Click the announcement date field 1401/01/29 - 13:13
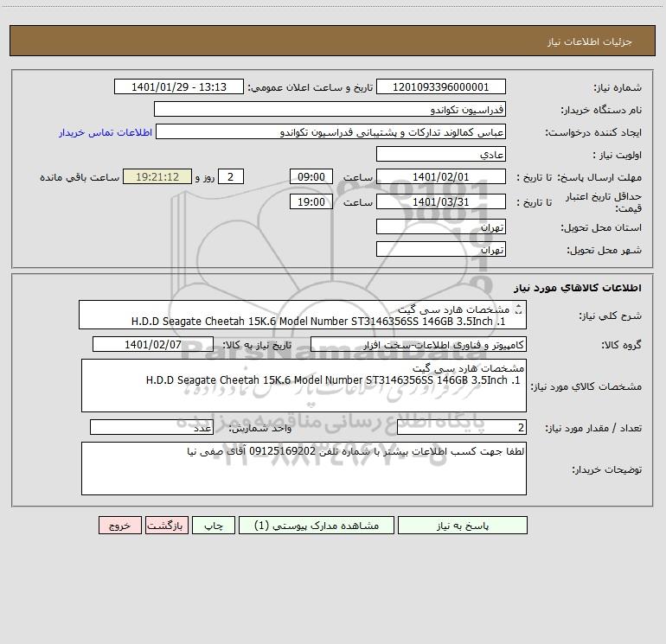 pos(179,86)
